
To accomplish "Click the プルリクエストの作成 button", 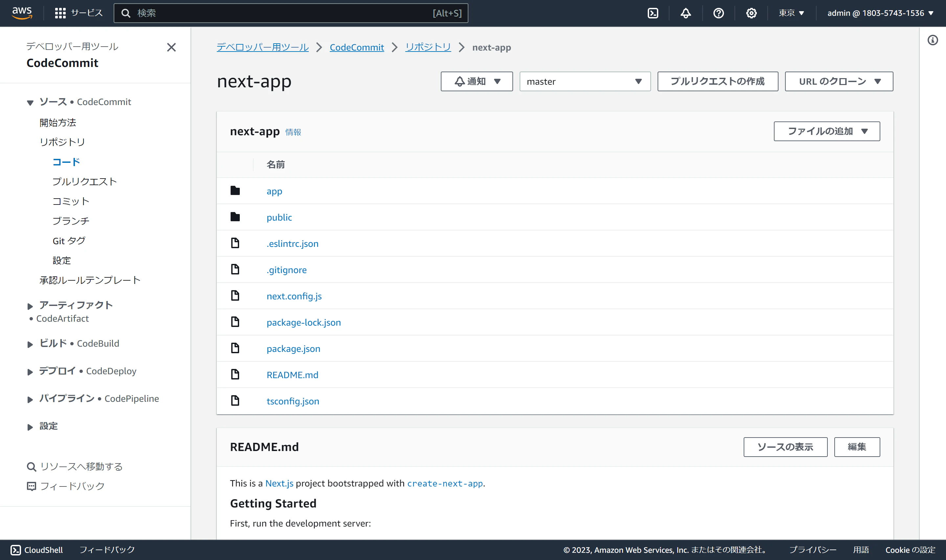I will click(718, 81).
